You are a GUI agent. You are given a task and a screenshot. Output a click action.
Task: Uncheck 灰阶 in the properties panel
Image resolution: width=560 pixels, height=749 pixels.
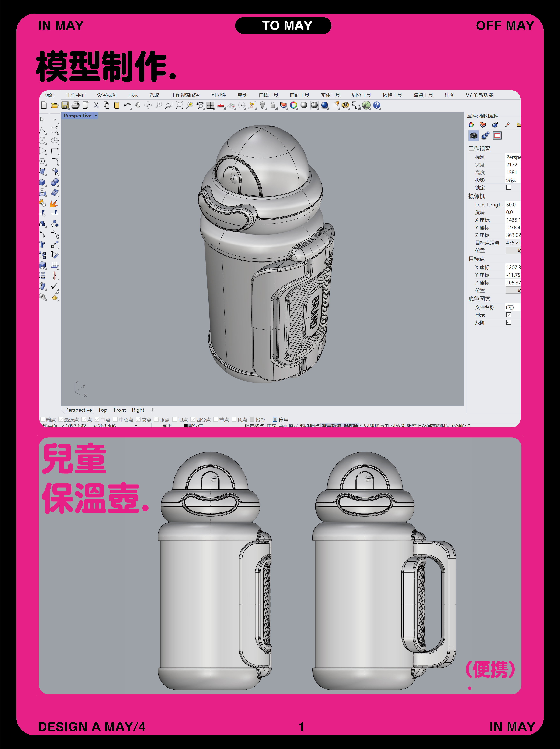point(509,323)
